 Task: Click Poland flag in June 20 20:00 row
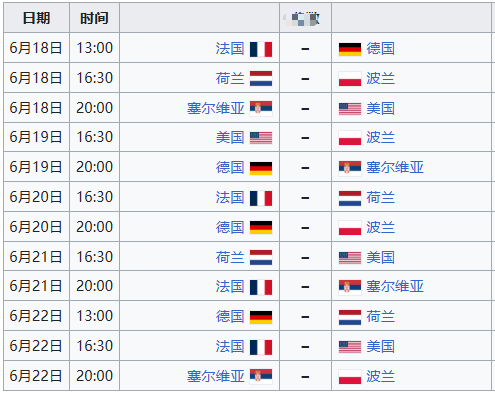pos(350,228)
